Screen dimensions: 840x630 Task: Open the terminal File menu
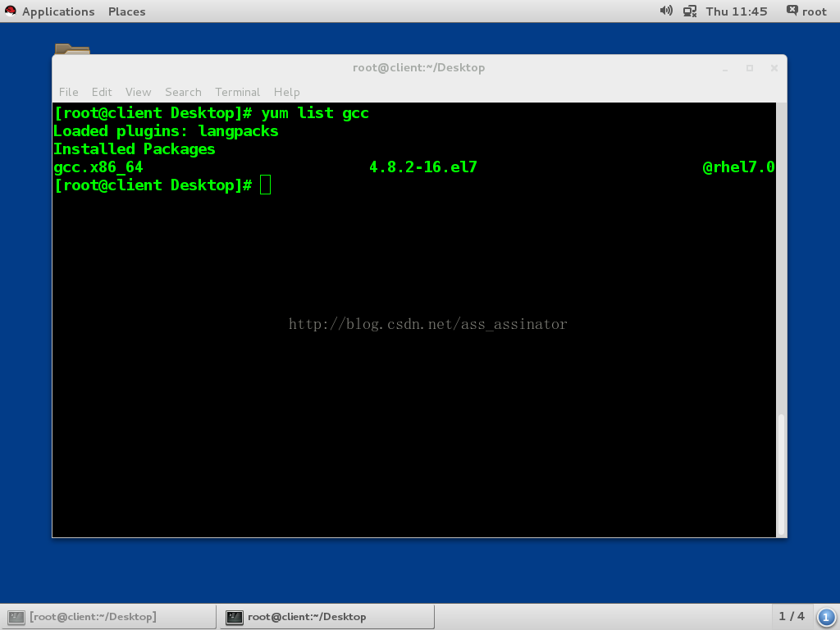pyautogui.click(x=69, y=92)
